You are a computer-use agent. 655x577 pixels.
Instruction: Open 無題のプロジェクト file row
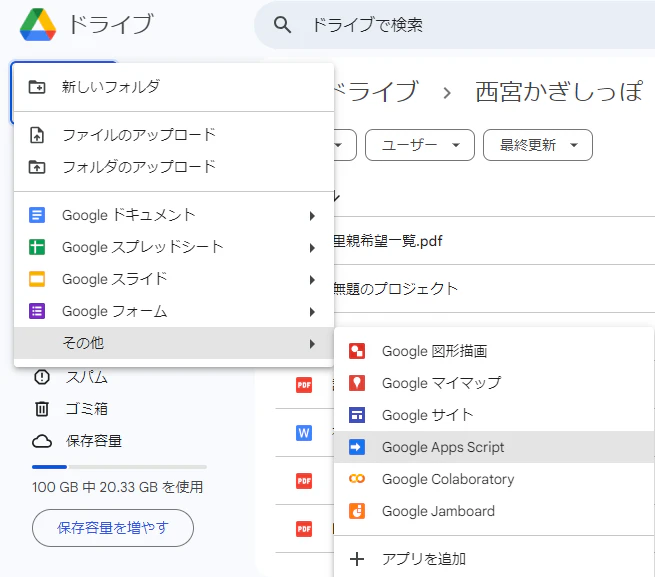click(x=494, y=288)
